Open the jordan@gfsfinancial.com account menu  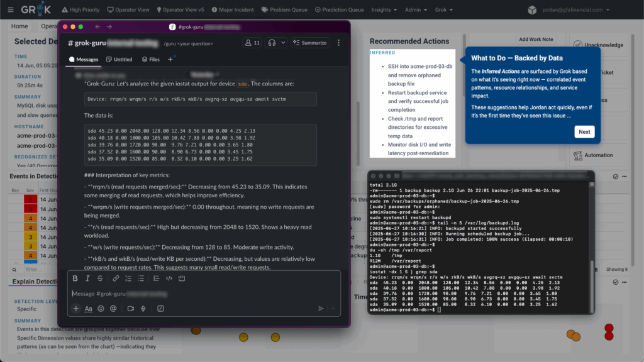click(576, 9)
